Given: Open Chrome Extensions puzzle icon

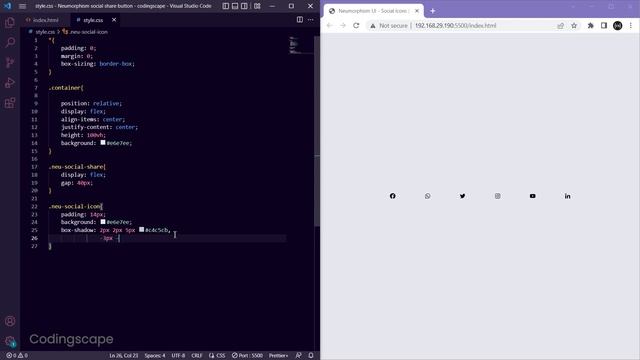Looking at the screenshot, I should coord(591,25).
